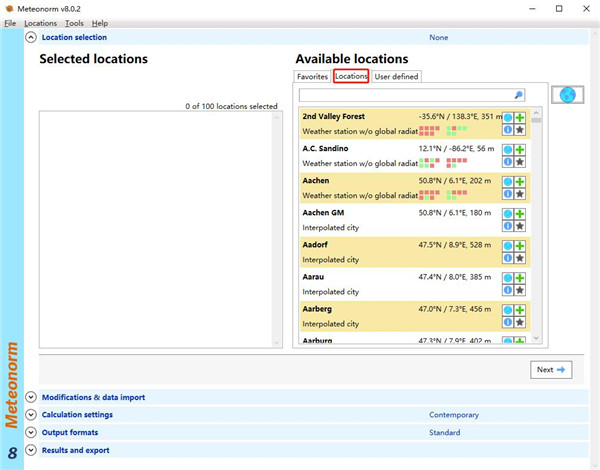Click the location search input field
This screenshot has height=470, width=600.
pos(404,95)
